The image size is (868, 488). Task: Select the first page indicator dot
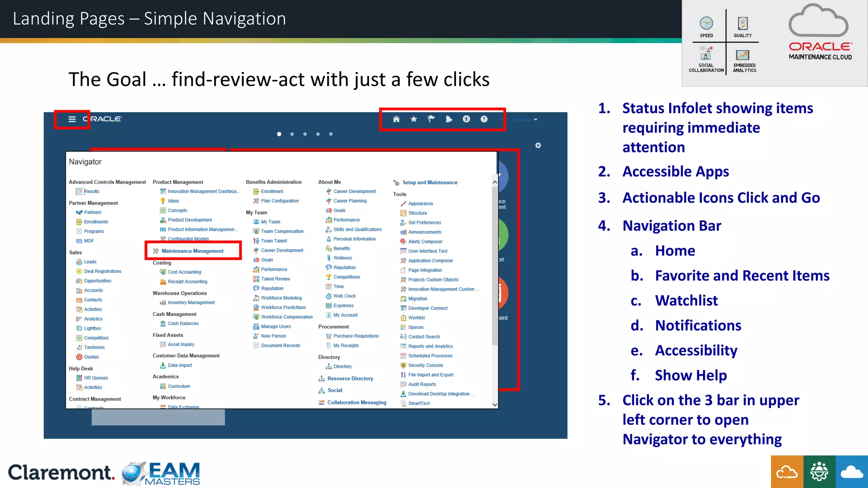click(279, 134)
